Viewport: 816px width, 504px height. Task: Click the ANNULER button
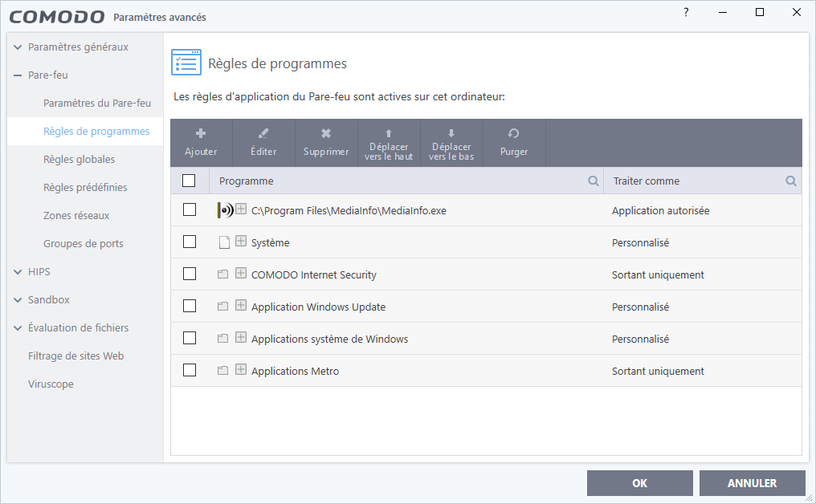click(752, 483)
